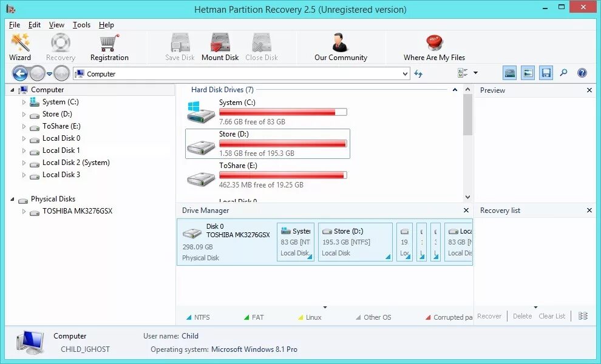Open the Edit menu

tap(35, 25)
